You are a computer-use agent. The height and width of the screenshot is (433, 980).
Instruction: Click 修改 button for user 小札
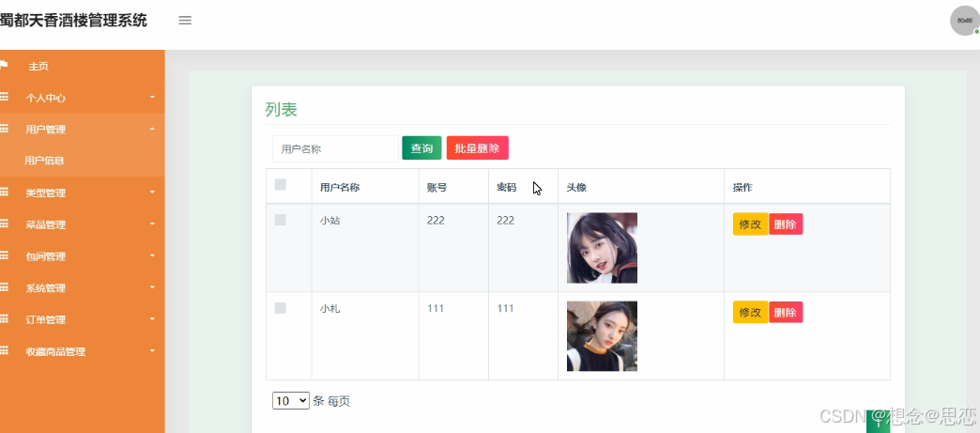[x=751, y=312]
